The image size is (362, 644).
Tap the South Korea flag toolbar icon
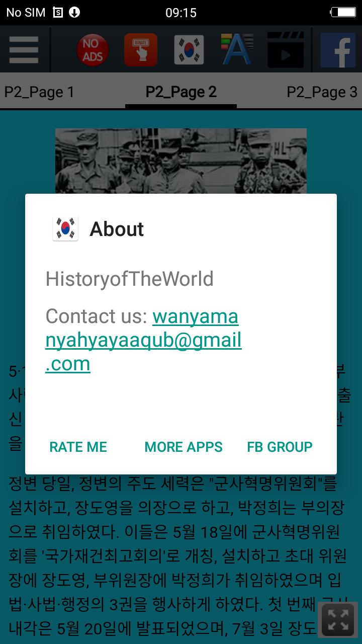(x=189, y=50)
